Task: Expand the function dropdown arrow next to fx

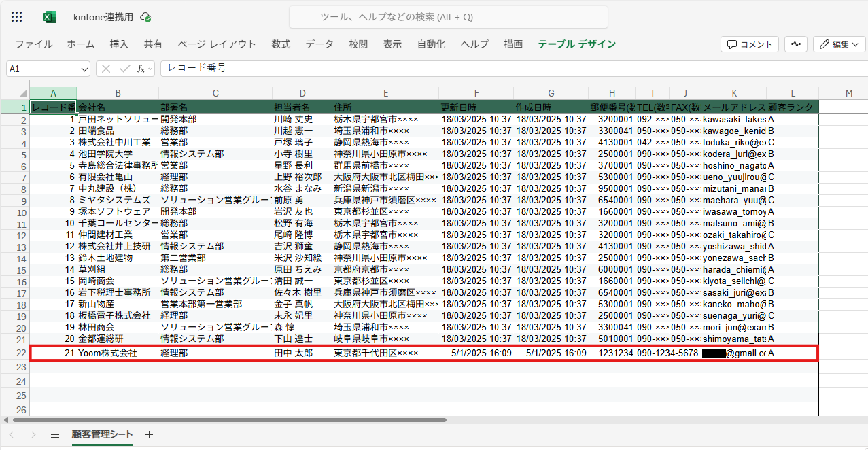Action: [x=150, y=69]
